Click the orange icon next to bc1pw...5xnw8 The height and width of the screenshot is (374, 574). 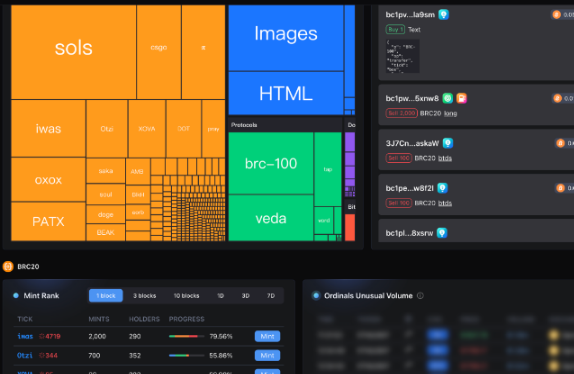pyautogui.click(x=462, y=98)
